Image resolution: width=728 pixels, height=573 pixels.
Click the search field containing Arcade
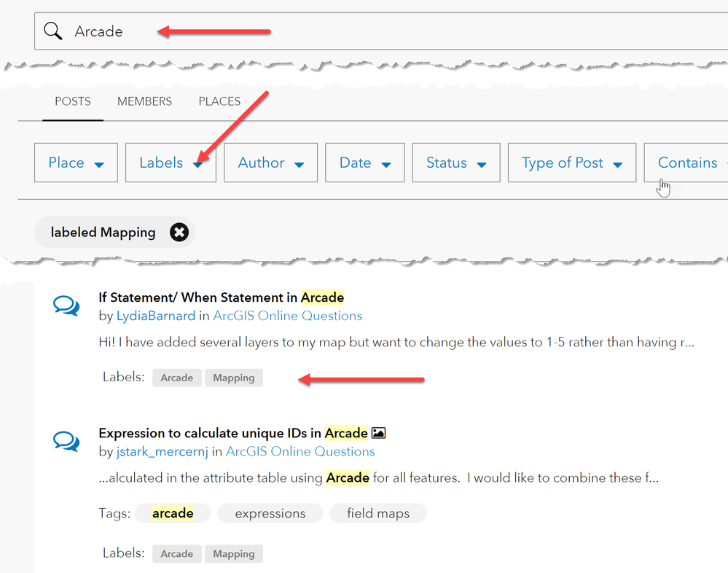coord(380,31)
